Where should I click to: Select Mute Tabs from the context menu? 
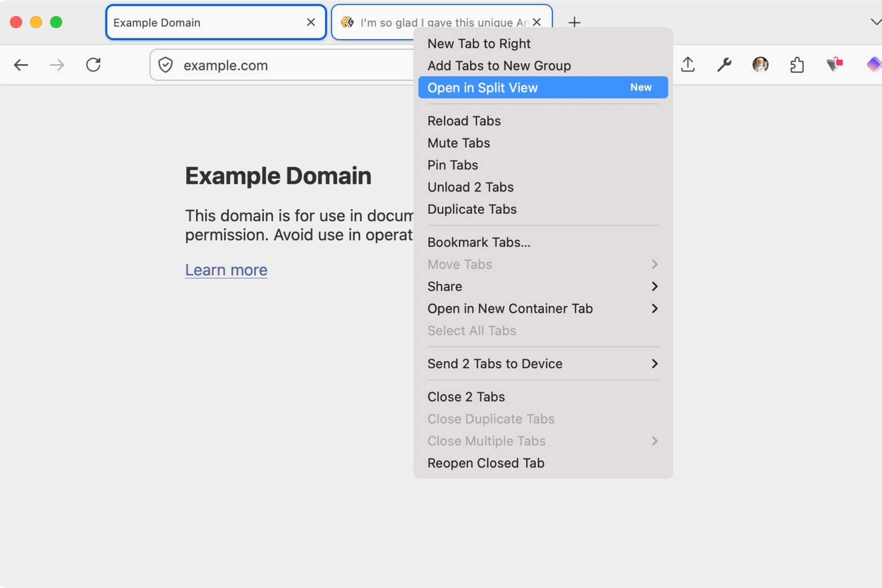pyautogui.click(x=458, y=143)
